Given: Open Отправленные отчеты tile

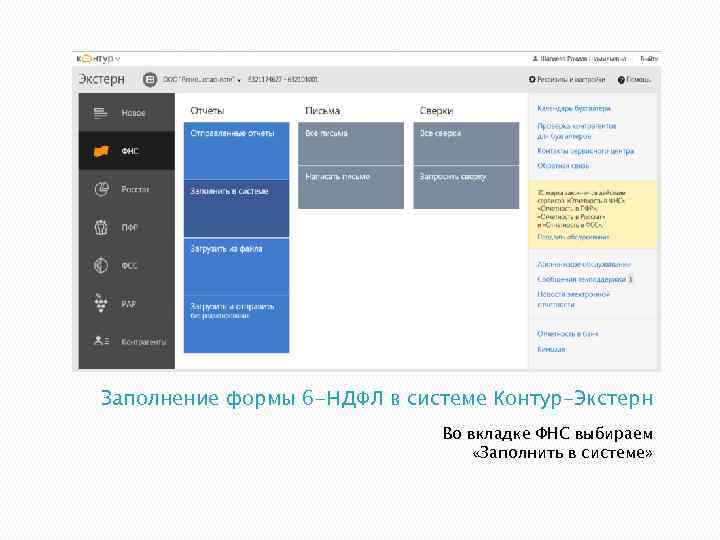Looking at the screenshot, I should (x=236, y=151).
